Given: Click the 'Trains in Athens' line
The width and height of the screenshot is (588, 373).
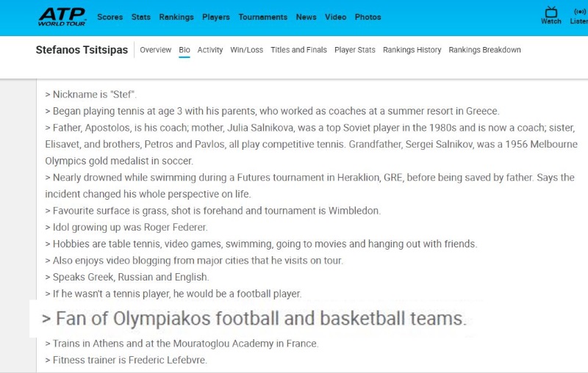Looking at the screenshot, I should pos(182,344).
